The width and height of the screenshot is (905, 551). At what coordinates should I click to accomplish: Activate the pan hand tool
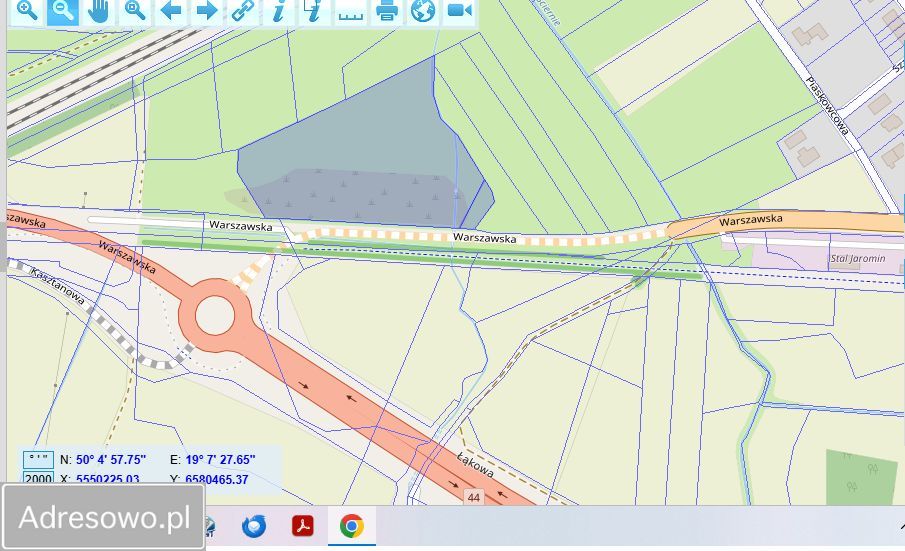click(99, 10)
